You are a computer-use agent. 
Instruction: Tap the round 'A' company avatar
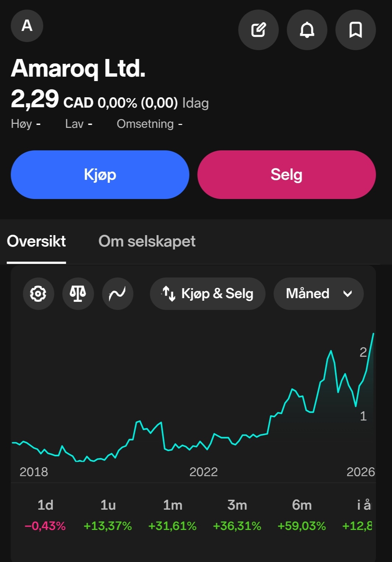pyautogui.click(x=27, y=26)
